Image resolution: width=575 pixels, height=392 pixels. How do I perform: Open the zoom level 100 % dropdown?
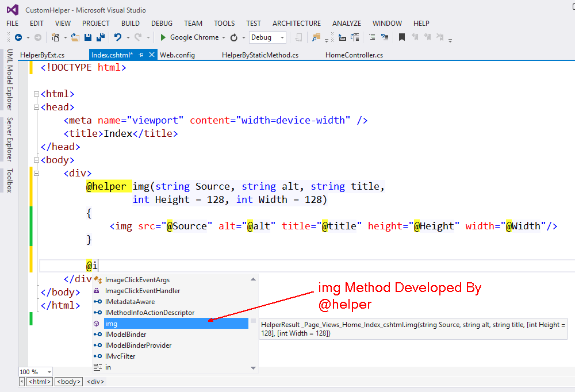pos(48,372)
